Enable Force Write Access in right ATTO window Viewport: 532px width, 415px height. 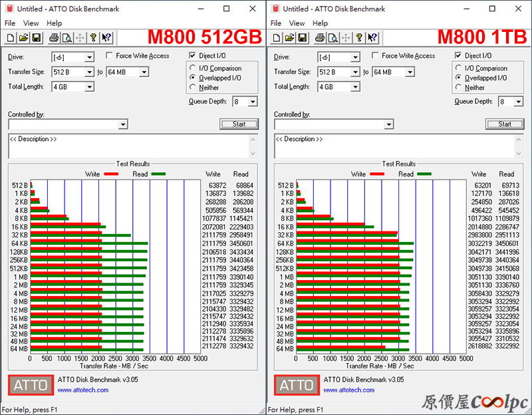[x=375, y=55]
